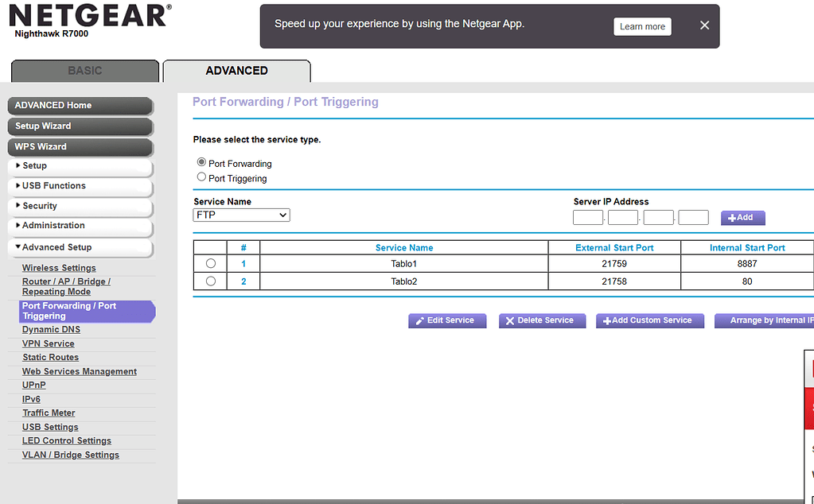Open the Setup Wizard

(80, 126)
